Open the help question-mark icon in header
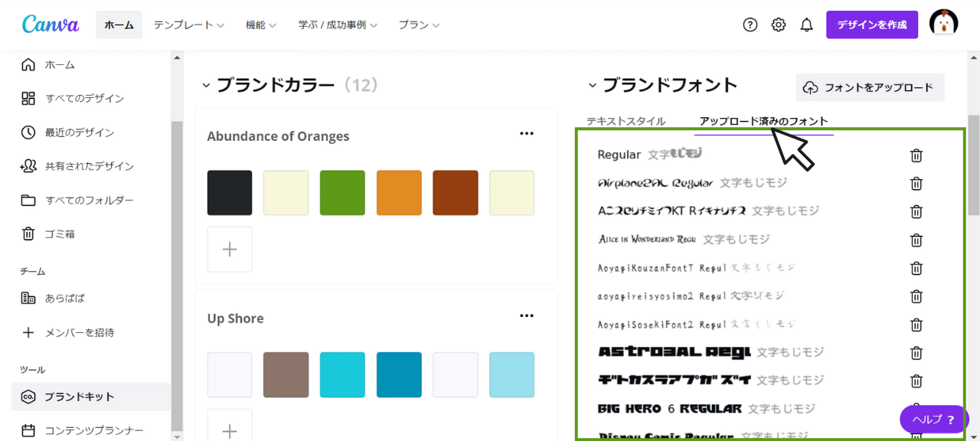This screenshot has width=980, height=441. [750, 24]
